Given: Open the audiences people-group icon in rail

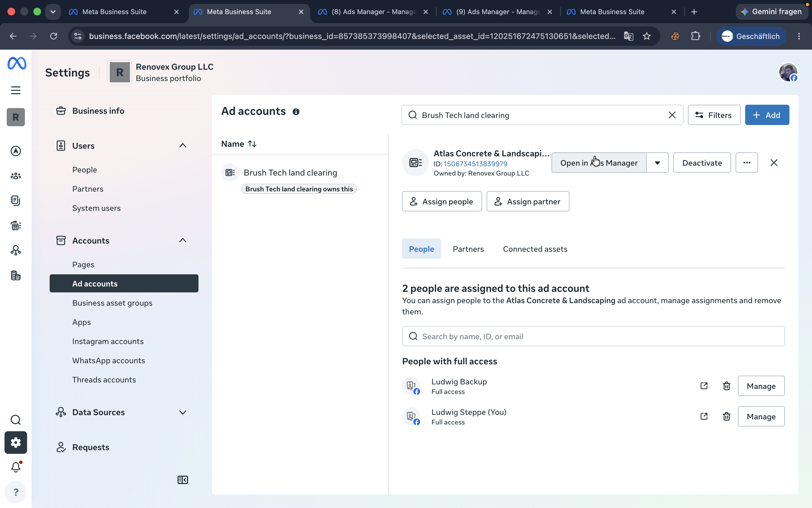Looking at the screenshot, I should (16, 176).
